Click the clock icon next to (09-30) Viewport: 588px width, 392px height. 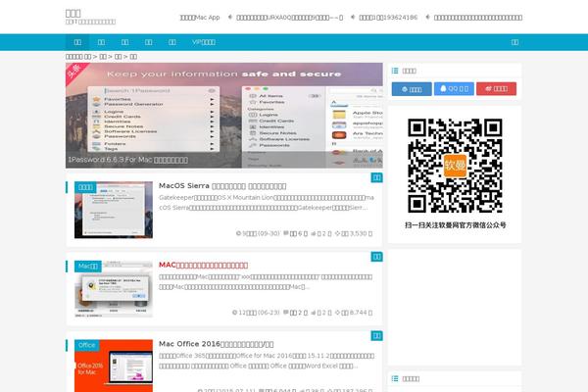click(x=238, y=233)
